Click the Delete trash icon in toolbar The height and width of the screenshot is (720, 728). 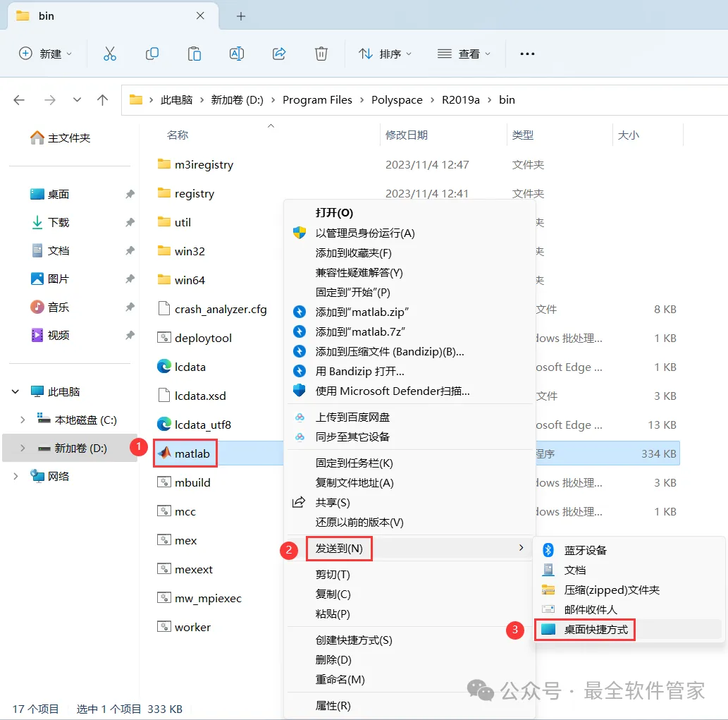(321, 54)
